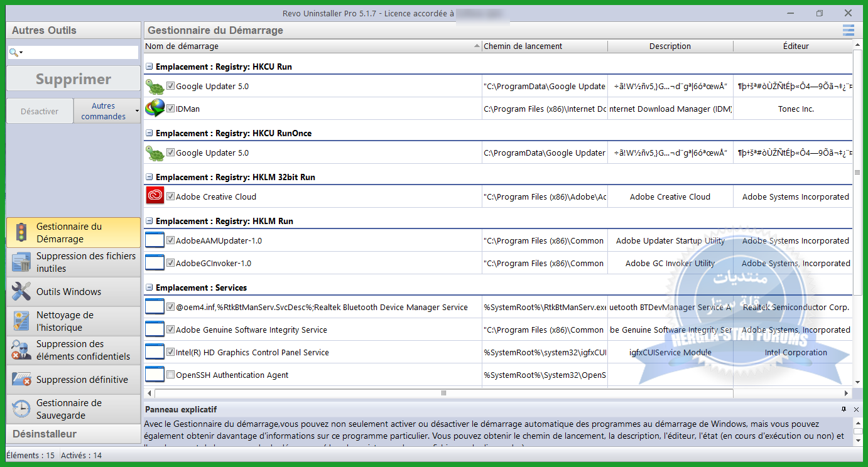The width and height of the screenshot is (868, 467).
Task: Collapse the Registry: HKCU RunOnce group
Action: [x=149, y=134]
